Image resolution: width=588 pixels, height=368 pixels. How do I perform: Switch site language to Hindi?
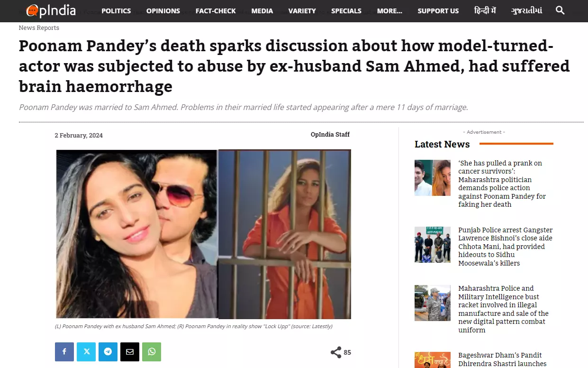[x=485, y=10]
